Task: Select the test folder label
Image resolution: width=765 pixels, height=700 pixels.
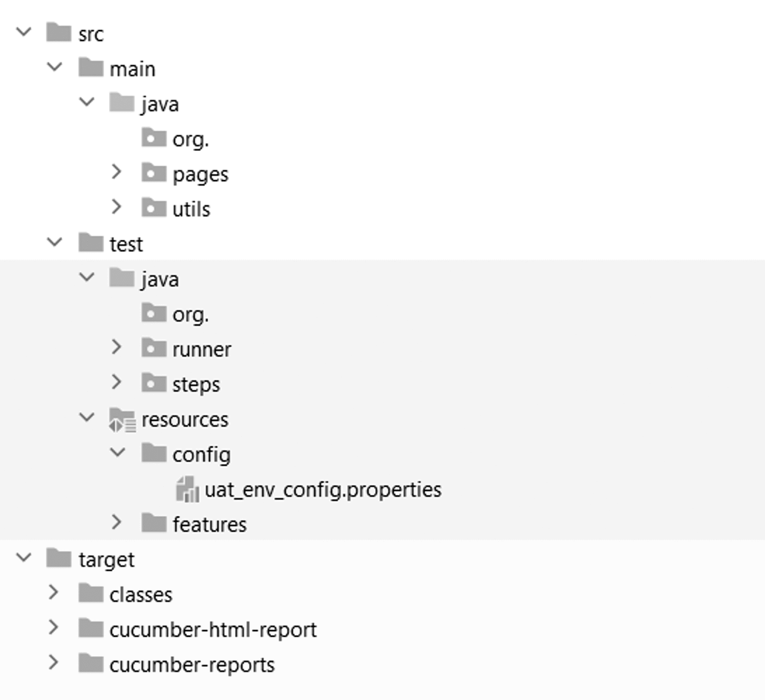Action: click(x=126, y=244)
